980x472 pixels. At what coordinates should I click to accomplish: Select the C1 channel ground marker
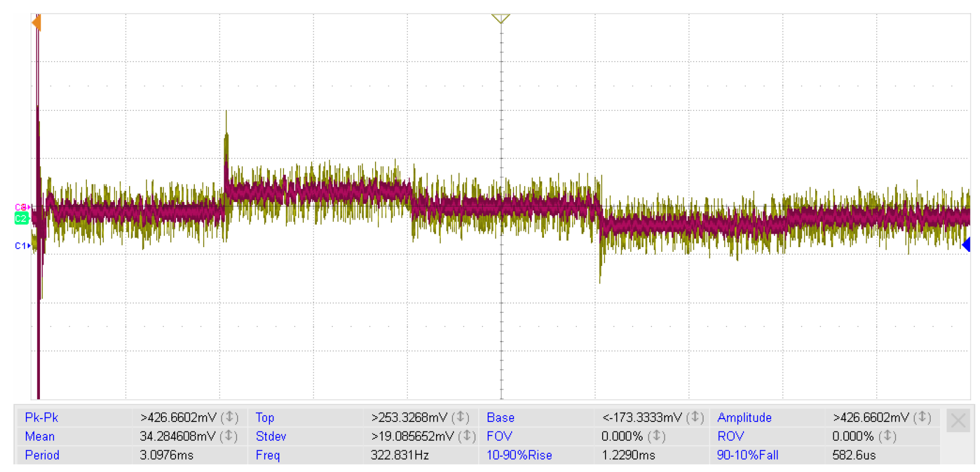pos(22,245)
